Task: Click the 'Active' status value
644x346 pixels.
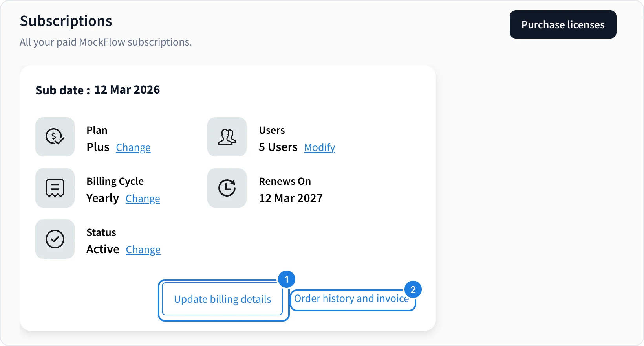Action: 103,249
